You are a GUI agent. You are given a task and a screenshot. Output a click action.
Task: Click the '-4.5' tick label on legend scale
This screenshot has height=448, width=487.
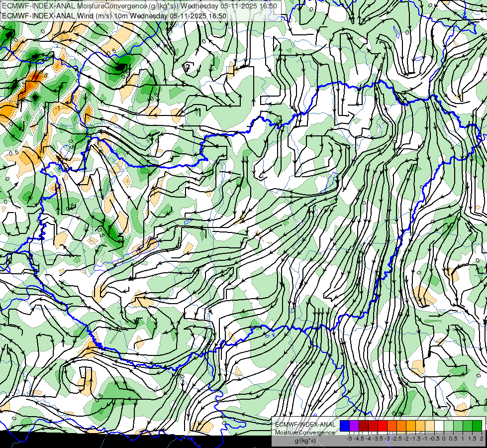coord(359,439)
